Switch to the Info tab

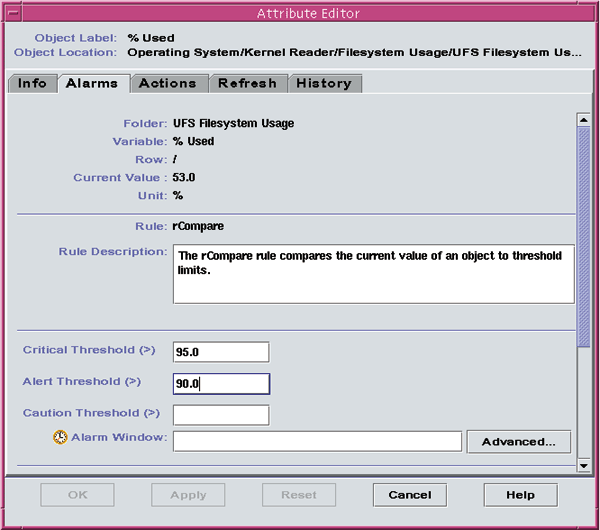[32, 83]
